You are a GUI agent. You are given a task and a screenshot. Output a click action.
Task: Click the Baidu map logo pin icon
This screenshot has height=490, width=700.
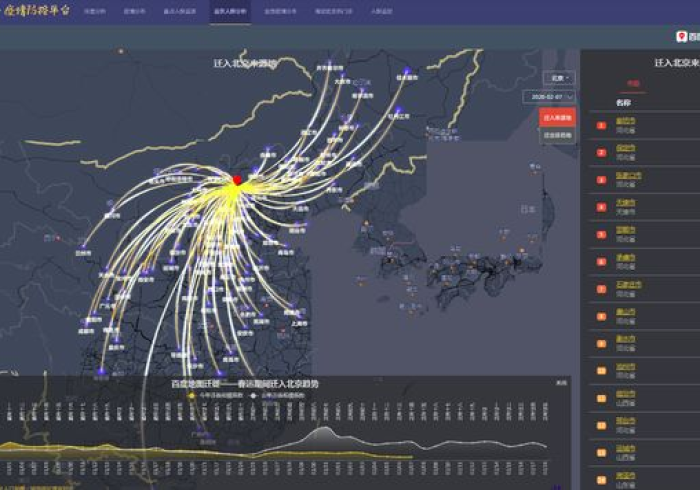pos(682,37)
